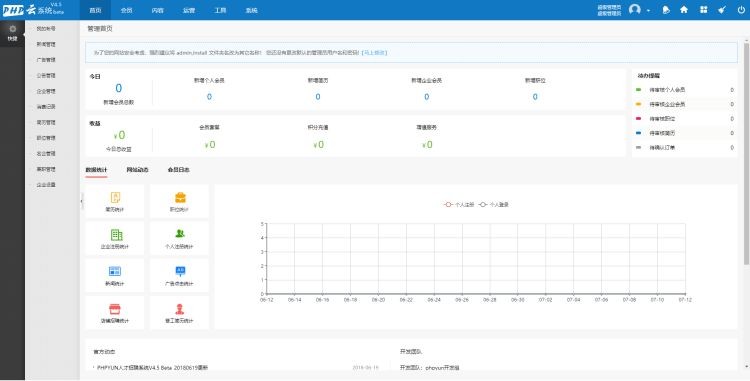Click the 新增个人会员 count value
The height and width of the screenshot is (381, 750).
tap(209, 97)
